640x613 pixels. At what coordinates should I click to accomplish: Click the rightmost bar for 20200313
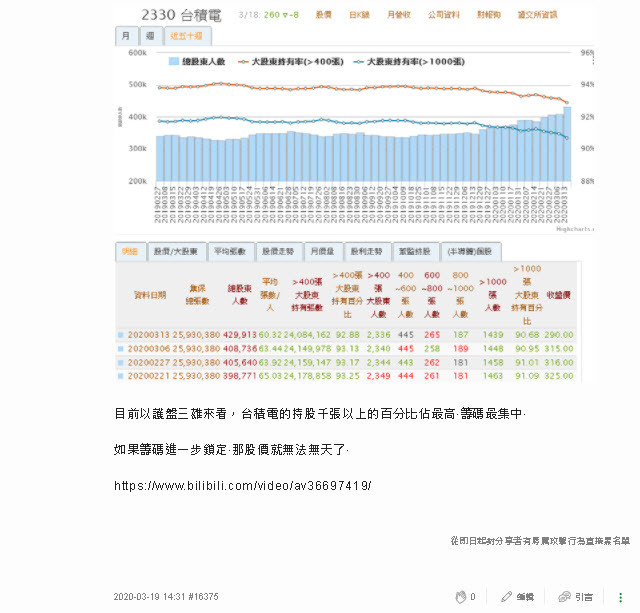coord(567,144)
